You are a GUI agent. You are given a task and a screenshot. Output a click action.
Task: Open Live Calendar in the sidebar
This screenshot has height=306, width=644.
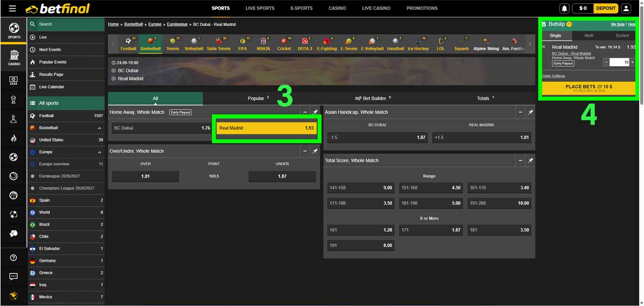click(x=66, y=87)
